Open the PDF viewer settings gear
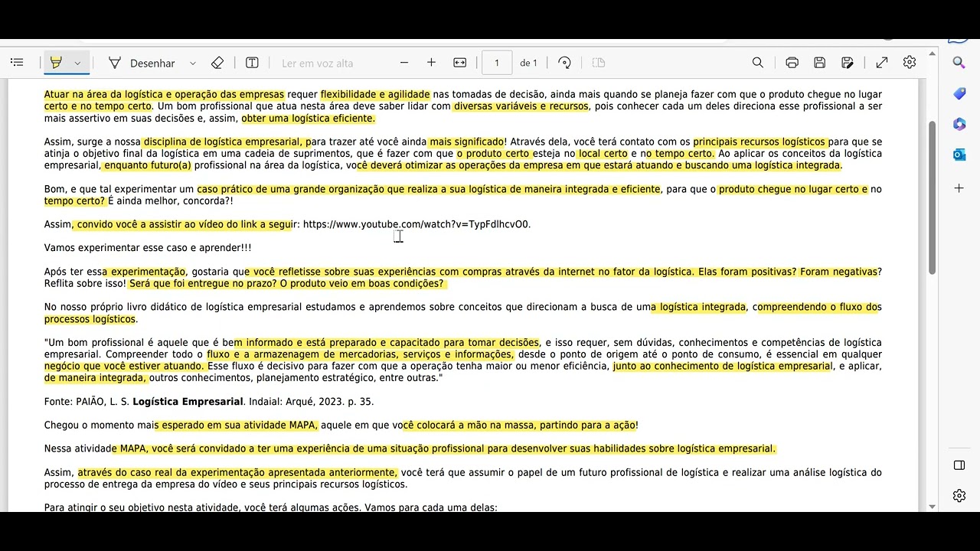The image size is (980, 551). click(x=910, y=63)
